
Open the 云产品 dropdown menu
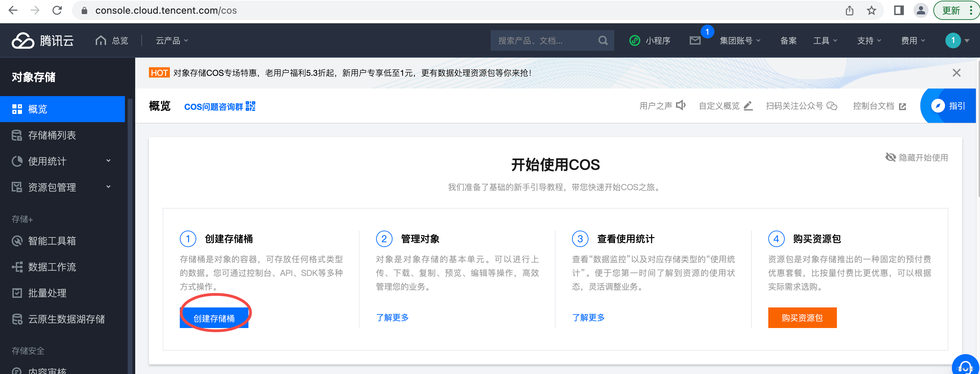coord(171,40)
